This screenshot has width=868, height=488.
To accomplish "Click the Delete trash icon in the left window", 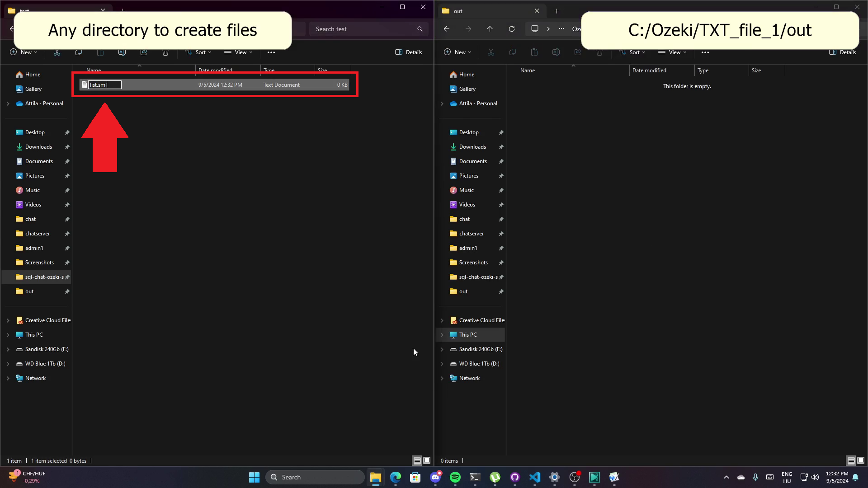I will click(x=165, y=52).
